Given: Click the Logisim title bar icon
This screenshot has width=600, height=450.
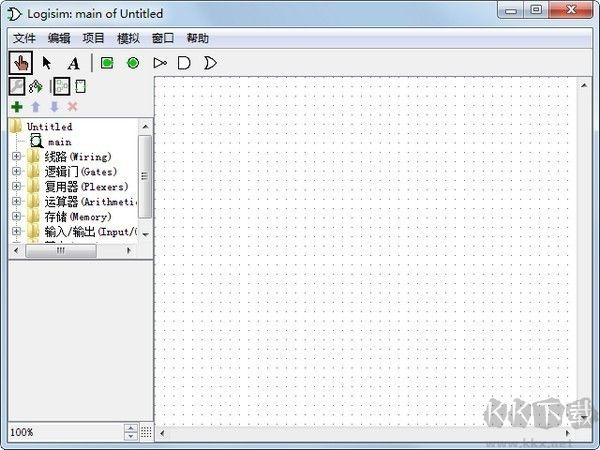Looking at the screenshot, I should [15, 14].
